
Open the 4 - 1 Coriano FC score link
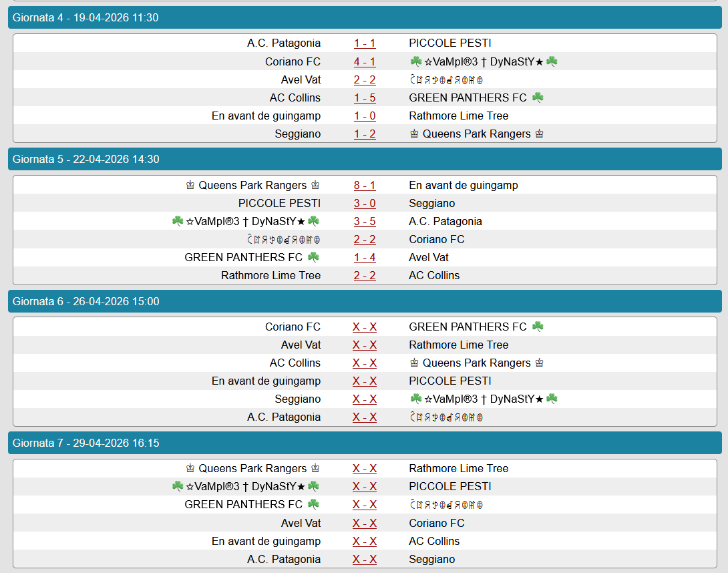click(x=365, y=61)
